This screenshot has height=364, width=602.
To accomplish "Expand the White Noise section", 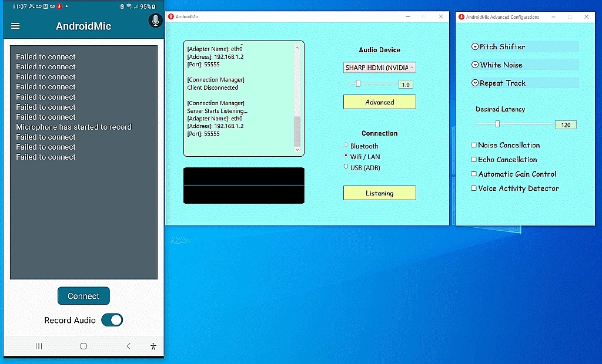I will point(475,65).
